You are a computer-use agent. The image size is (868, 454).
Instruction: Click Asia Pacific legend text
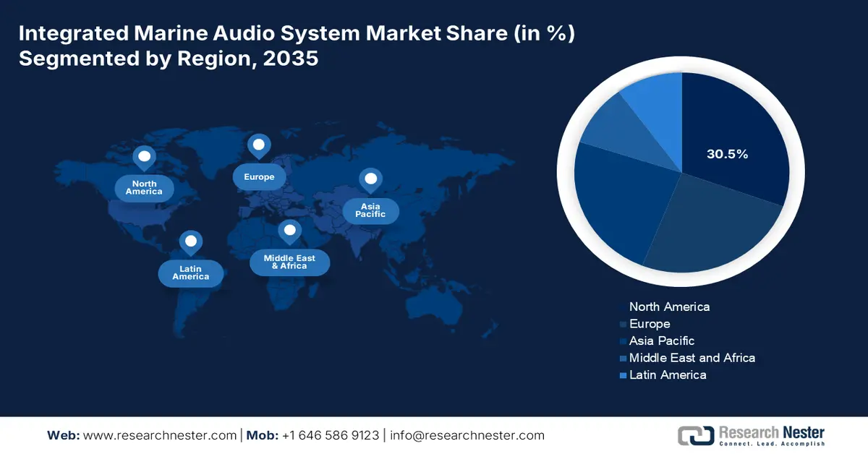(x=662, y=340)
